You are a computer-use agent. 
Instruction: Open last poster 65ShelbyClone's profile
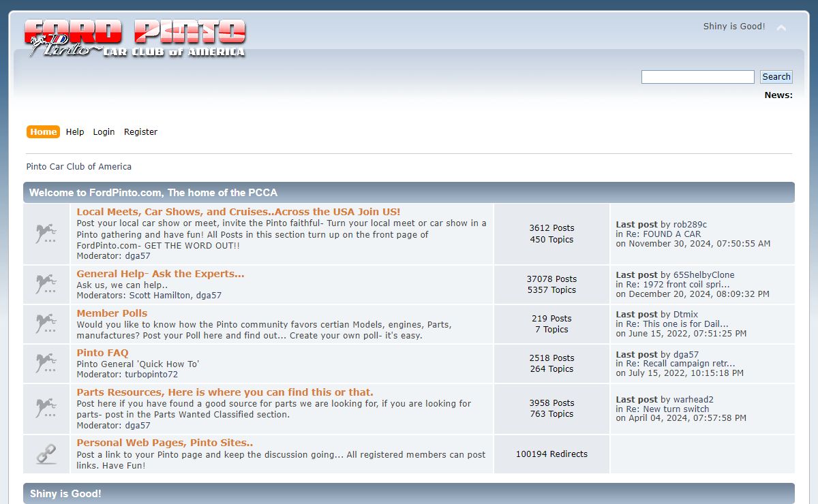coord(703,275)
